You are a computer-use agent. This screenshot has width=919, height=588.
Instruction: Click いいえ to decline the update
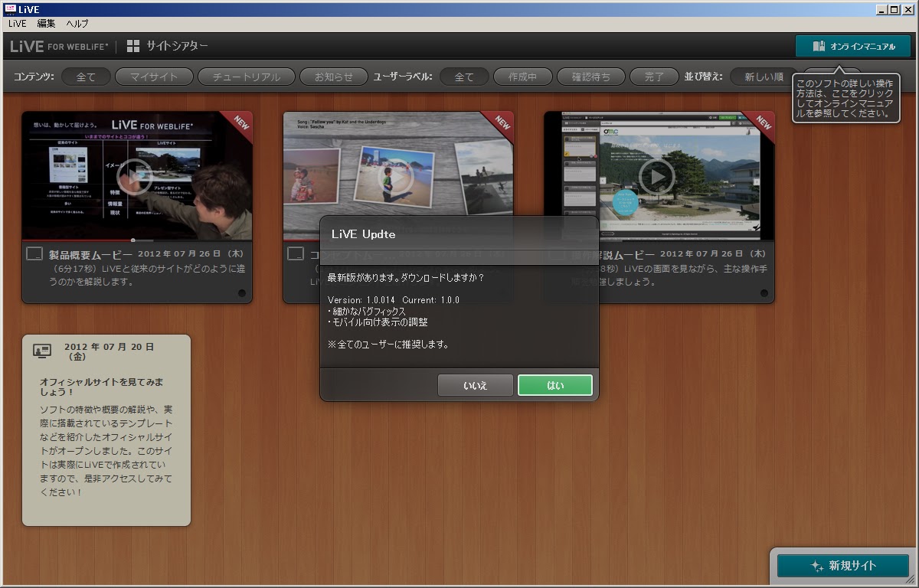tap(476, 385)
